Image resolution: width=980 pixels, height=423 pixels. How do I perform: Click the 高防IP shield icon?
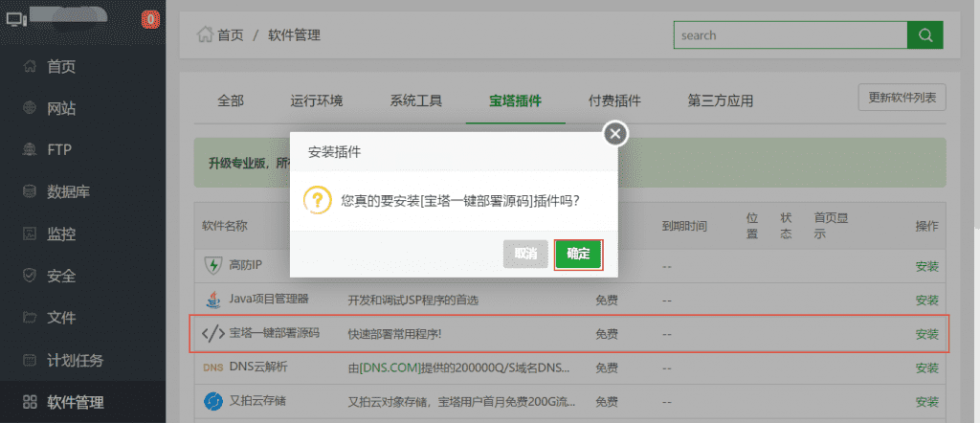click(212, 265)
